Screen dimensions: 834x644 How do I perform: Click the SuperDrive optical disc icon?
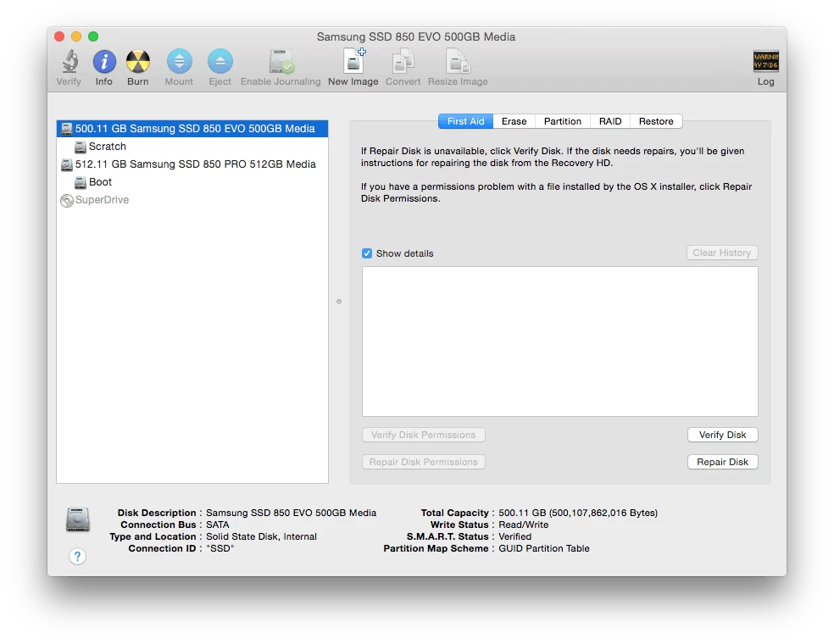pyautogui.click(x=66, y=201)
